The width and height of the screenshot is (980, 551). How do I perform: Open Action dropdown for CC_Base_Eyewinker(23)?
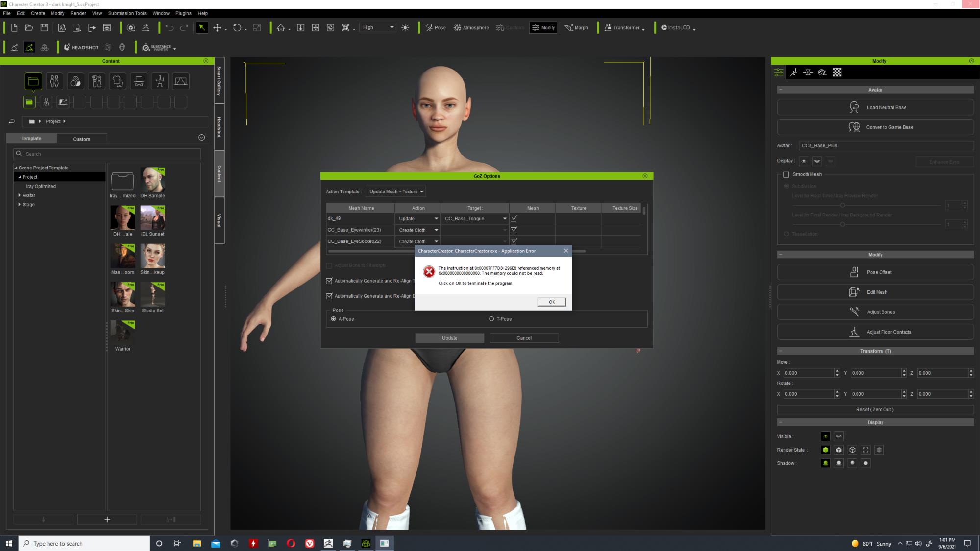(418, 230)
